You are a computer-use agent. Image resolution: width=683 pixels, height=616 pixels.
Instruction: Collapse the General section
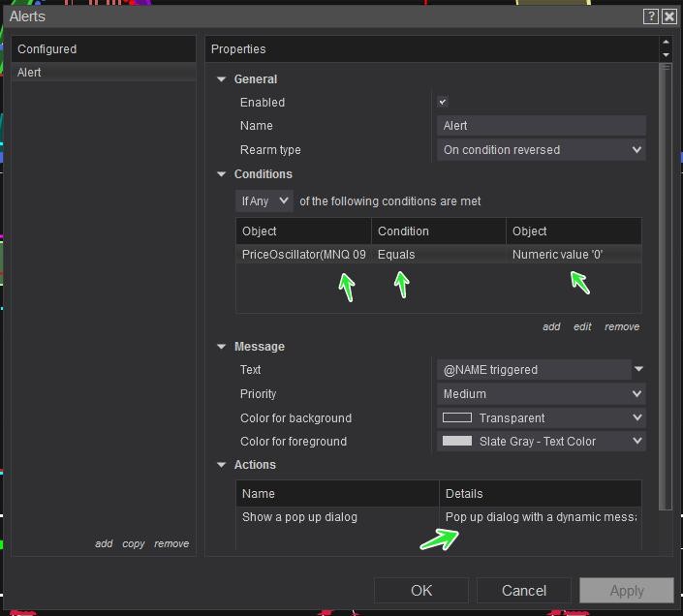tap(221, 79)
